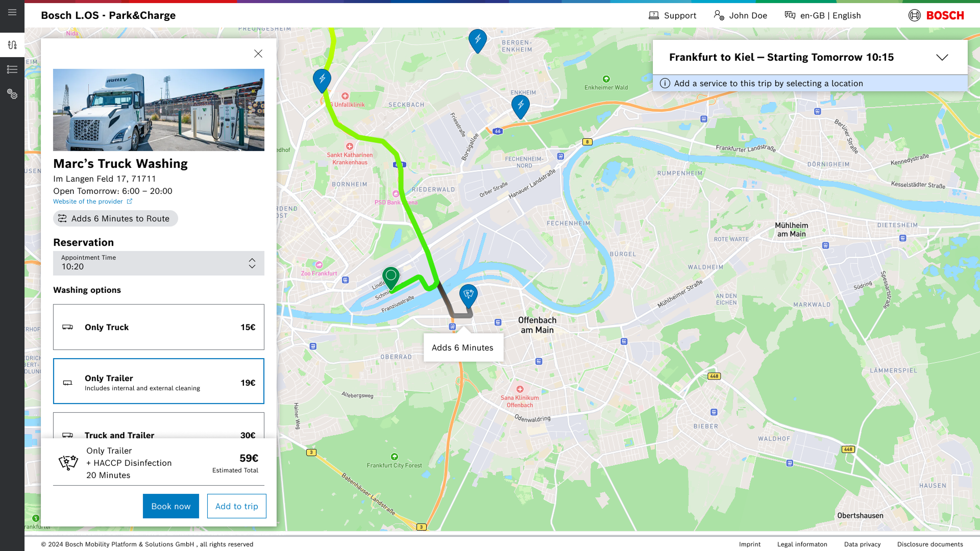Click the Bosch logo
The width and height of the screenshot is (980, 551).
coord(936,15)
